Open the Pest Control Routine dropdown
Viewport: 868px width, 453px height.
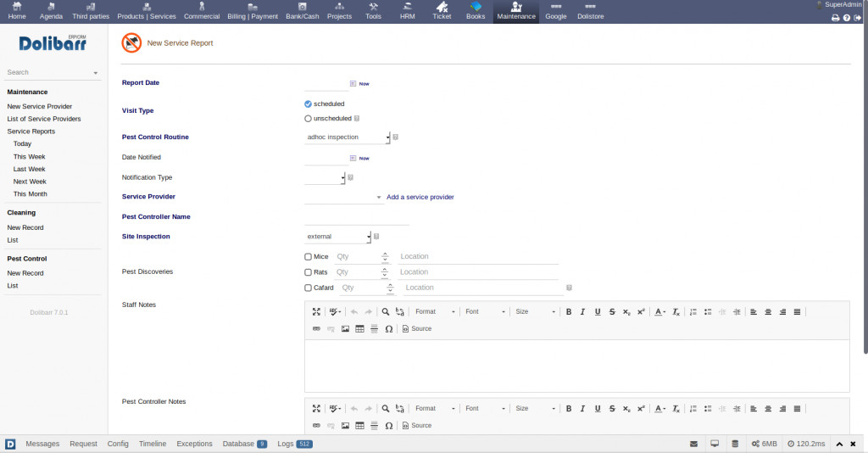348,137
